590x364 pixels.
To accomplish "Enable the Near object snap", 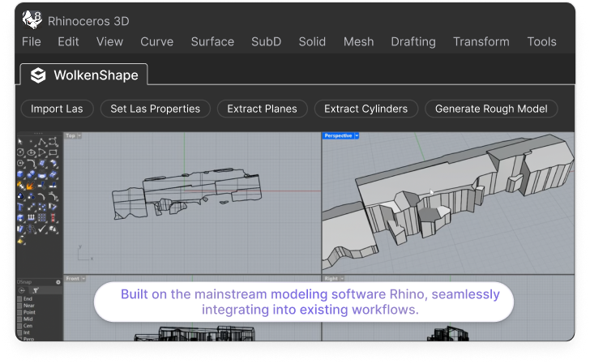I will pos(19,306).
